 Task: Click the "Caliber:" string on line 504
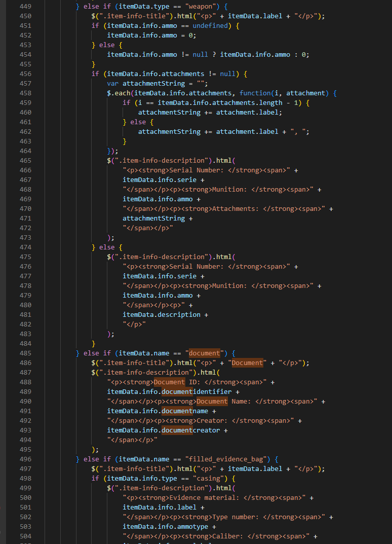coord(228,536)
